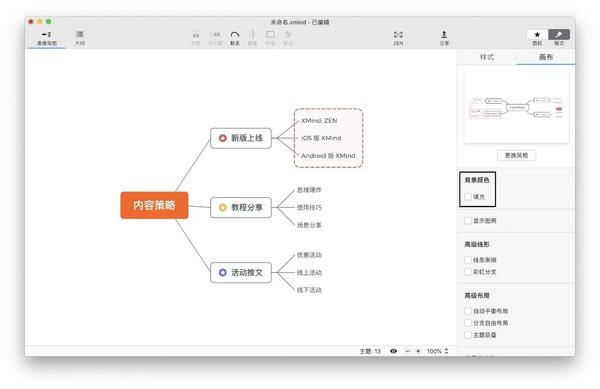This screenshot has width=600, height=389.
Task: Enable the 填充 background fill checkbox
Action: [x=468, y=197]
